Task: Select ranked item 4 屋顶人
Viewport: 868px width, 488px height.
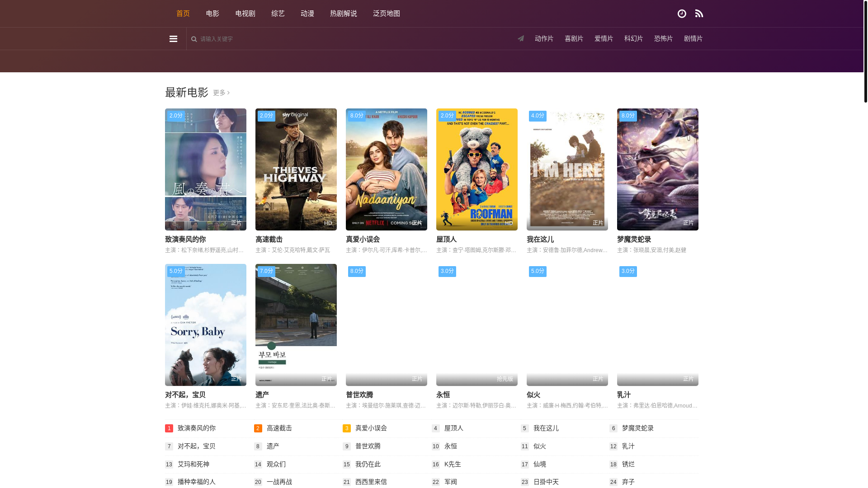Action: pos(454,428)
